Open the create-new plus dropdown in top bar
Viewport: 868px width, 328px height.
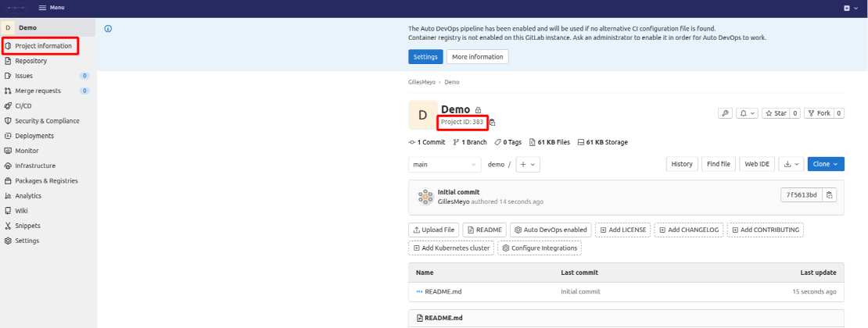pos(849,9)
